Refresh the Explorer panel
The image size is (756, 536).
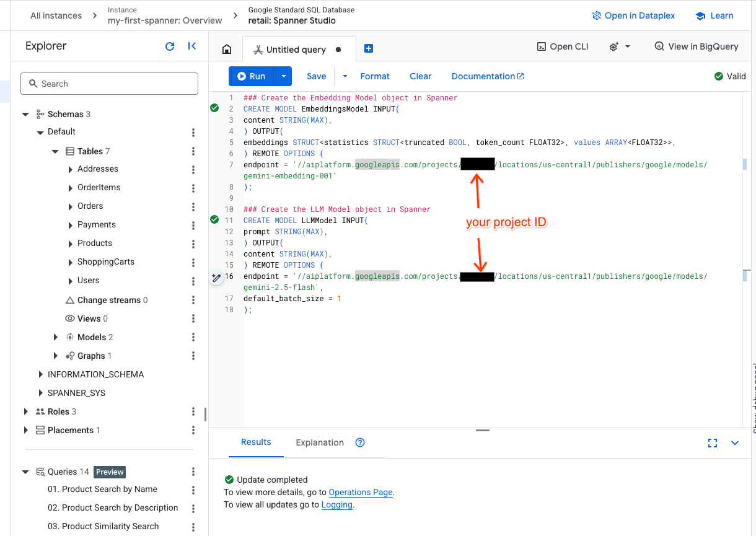click(x=170, y=46)
